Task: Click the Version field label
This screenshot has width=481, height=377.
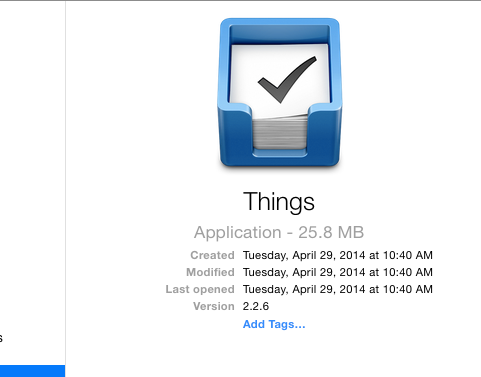Action: click(x=214, y=306)
